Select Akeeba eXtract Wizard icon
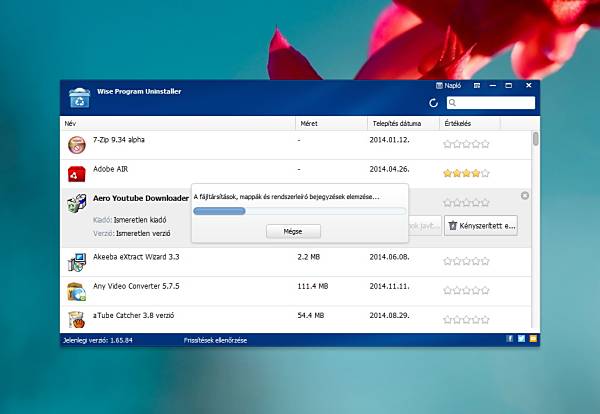The image size is (600, 414). coord(77,262)
